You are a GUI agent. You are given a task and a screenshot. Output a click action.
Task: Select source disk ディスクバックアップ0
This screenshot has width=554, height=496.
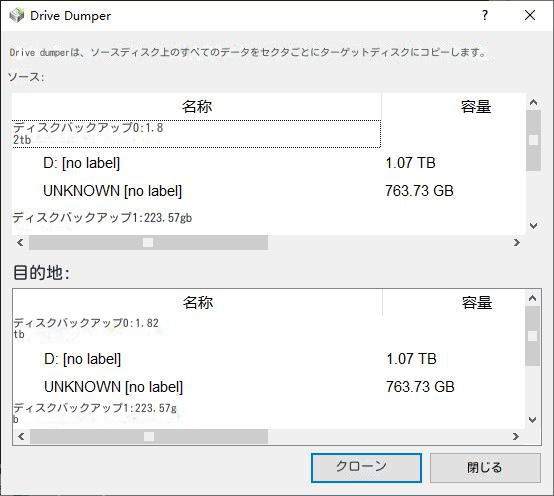coord(196,134)
